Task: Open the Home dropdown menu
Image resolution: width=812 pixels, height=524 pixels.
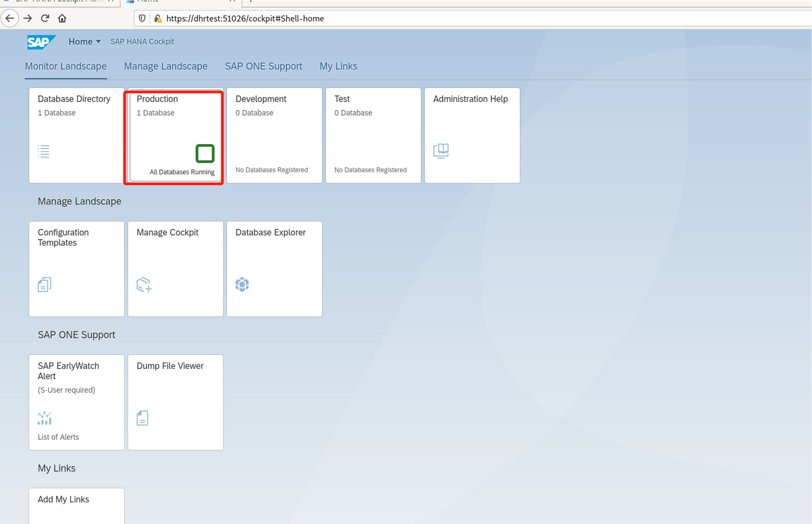Action: [85, 42]
